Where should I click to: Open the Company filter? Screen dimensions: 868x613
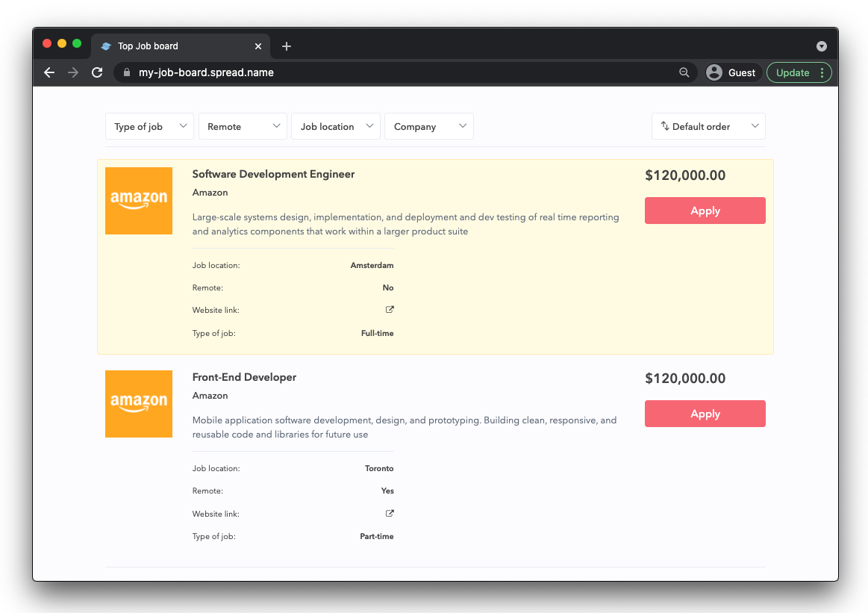429,125
